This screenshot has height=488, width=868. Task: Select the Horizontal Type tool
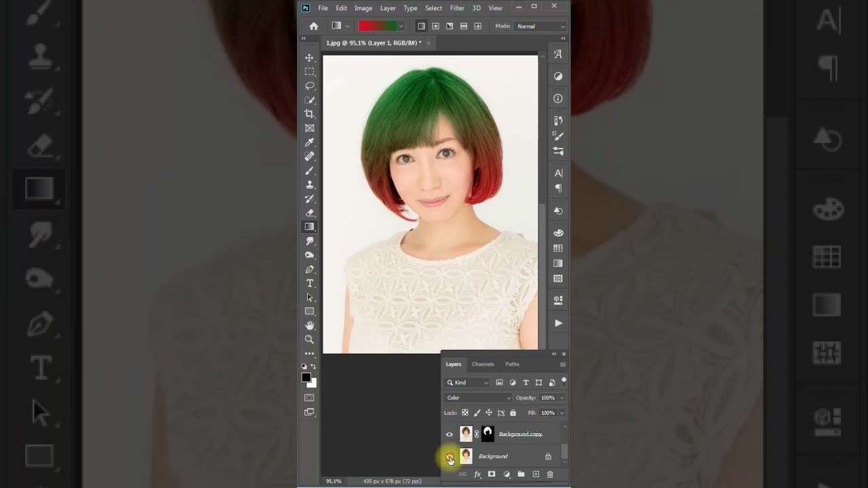pyautogui.click(x=309, y=283)
